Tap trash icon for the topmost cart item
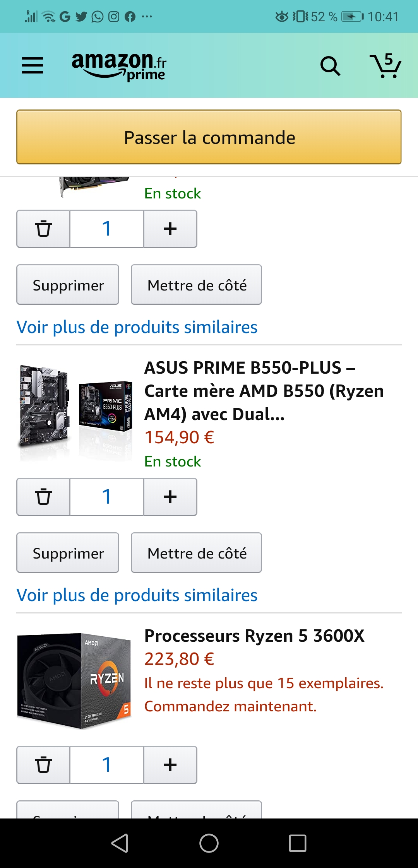 click(x=43, y=229)
